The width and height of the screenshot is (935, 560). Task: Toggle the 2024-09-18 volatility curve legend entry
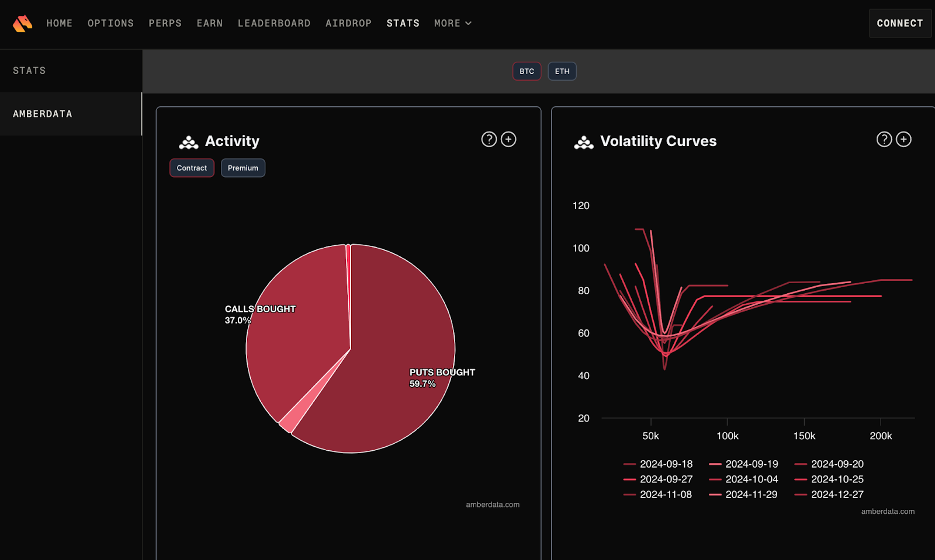[666, 464]
